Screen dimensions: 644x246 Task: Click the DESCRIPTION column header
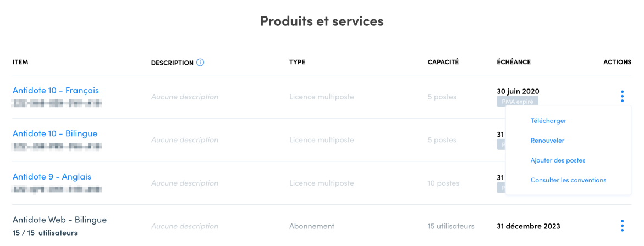pyautogui.click(x=172, y=63)
